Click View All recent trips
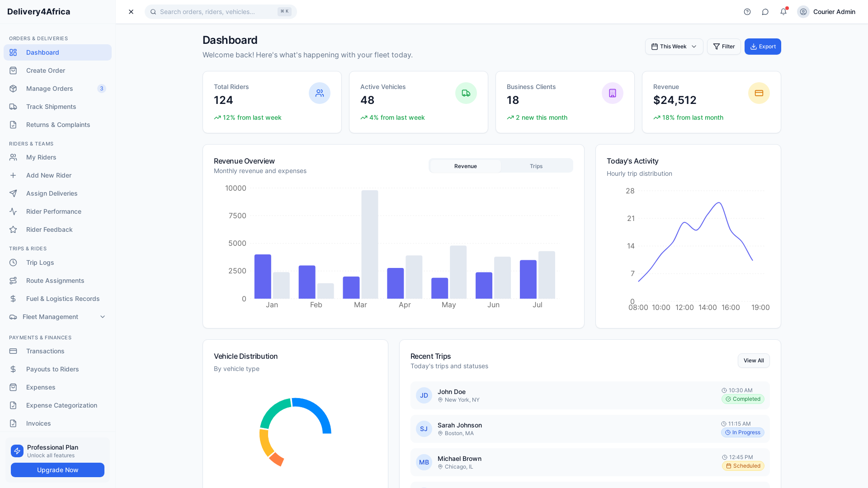The width and height of the screenshot is (868, 488). (x=754, y=361)
